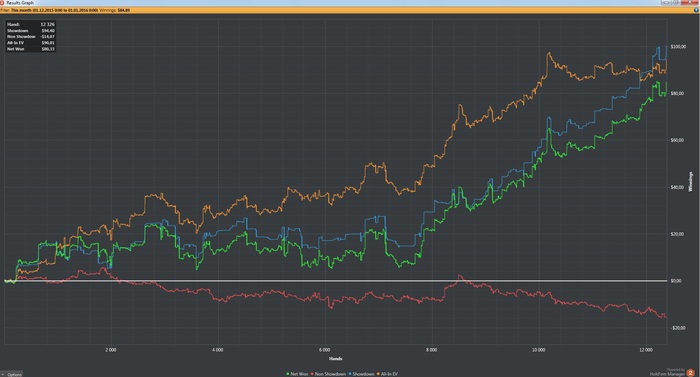
Task: Maximize the Results Graph window
Action: [676, 3]
